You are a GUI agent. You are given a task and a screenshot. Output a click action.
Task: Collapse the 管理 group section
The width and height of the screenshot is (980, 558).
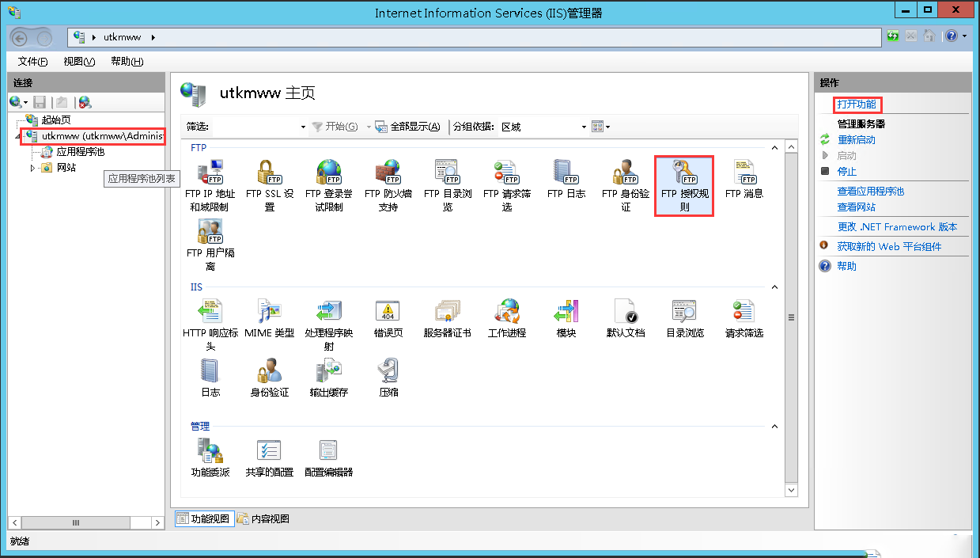[x=774, y=427]
